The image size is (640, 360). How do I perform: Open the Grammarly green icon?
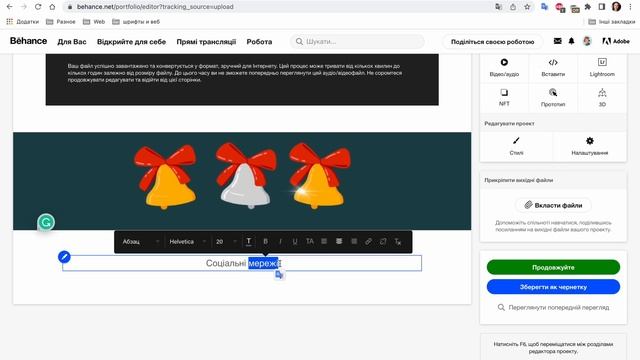click(46, 222)
